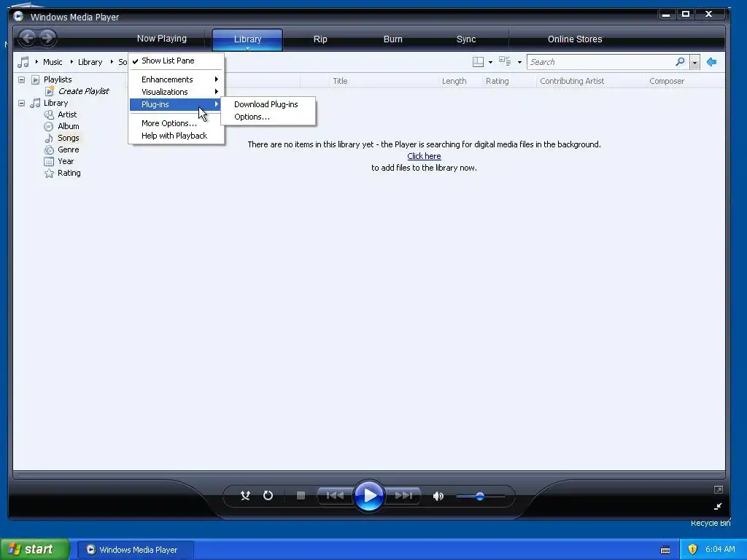
Task: Click the large Play button
Action: (369, 496)
